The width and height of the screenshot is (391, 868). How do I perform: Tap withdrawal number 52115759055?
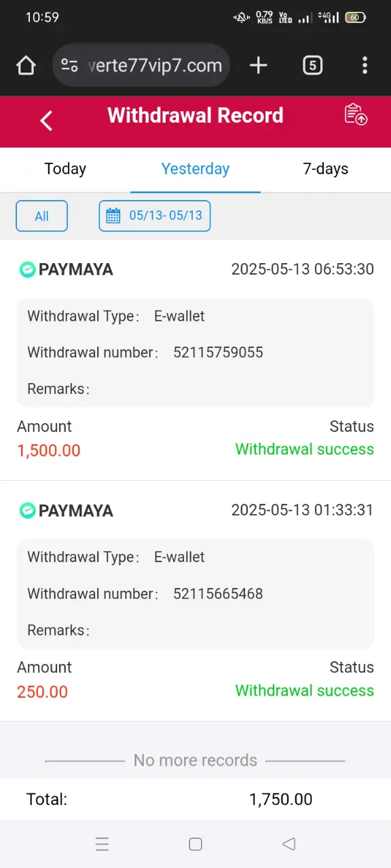pyautogui.click(x=218, y=353)
